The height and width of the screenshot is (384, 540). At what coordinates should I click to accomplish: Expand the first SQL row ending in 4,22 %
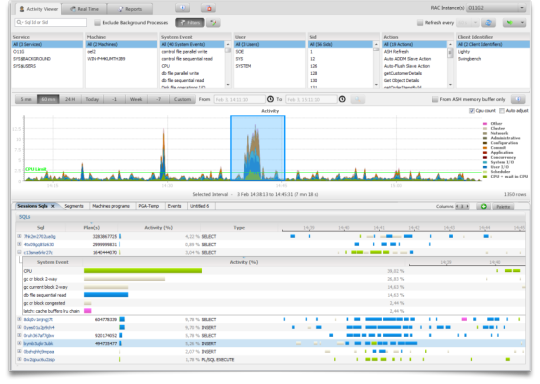point(19,236)
